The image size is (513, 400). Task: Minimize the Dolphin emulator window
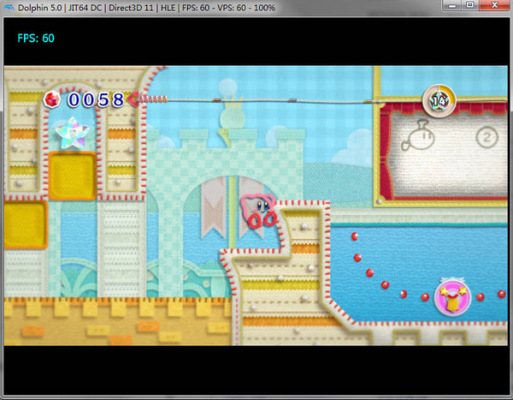[x=453, y=5]
